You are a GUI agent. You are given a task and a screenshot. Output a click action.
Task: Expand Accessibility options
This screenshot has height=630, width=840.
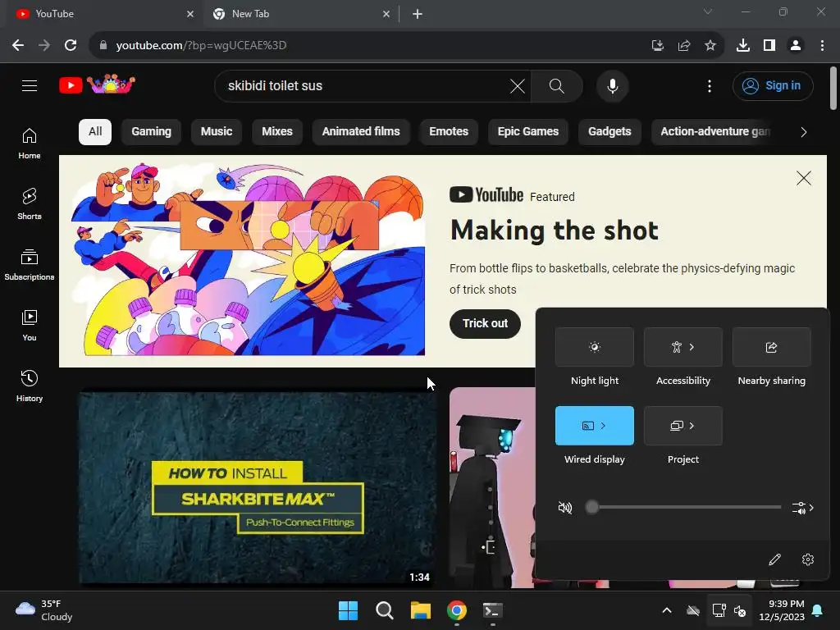[683, 347]
